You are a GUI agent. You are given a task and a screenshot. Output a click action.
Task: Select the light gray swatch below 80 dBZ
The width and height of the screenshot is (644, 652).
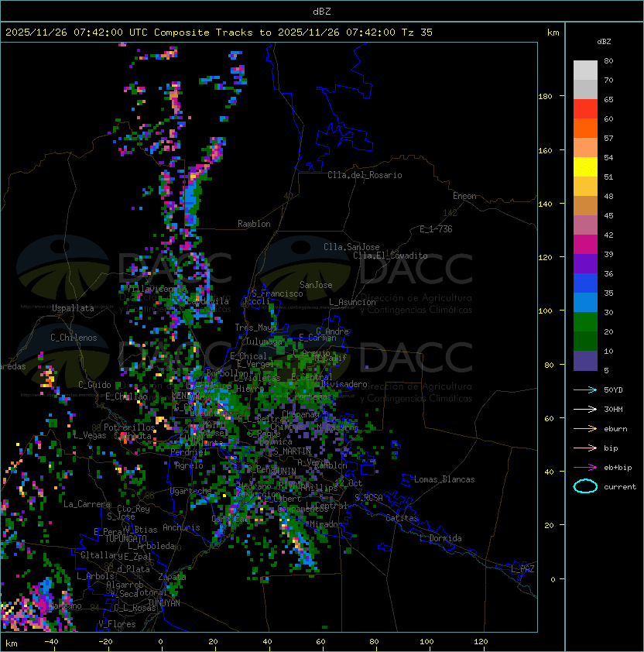[585, 70]
